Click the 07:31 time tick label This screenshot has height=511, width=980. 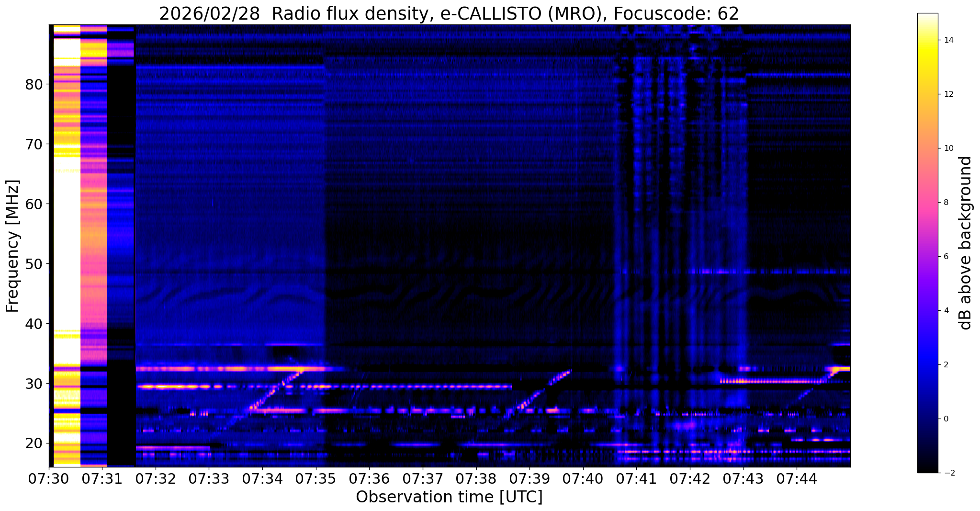pos(102,479)
